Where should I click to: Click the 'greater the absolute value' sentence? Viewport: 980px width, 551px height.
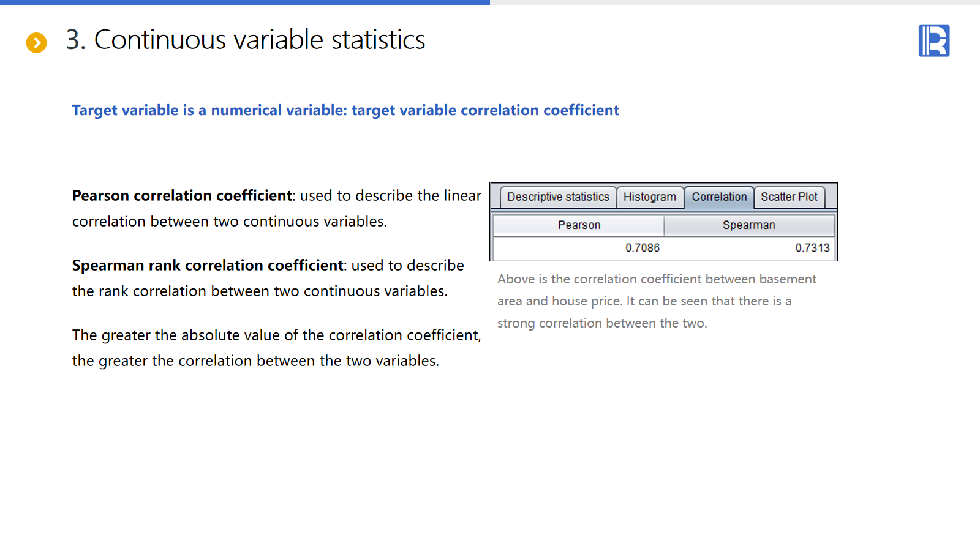(276, 335)
